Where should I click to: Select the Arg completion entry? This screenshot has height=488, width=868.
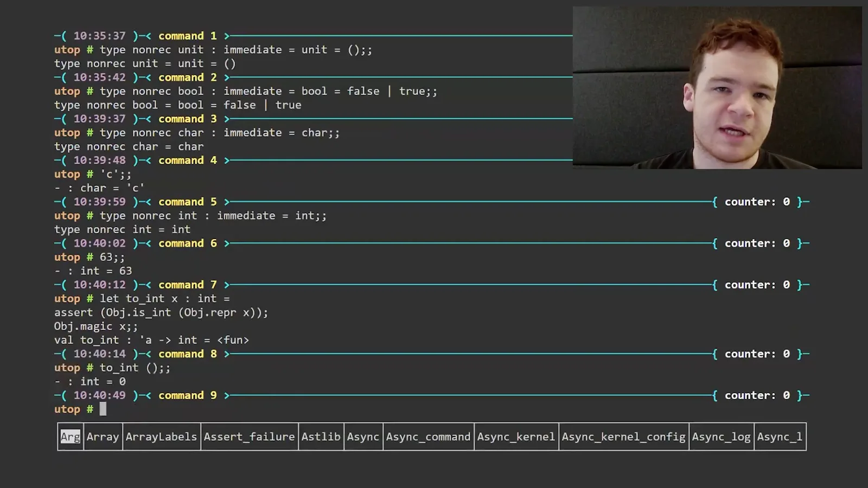[x=70, y=436]
